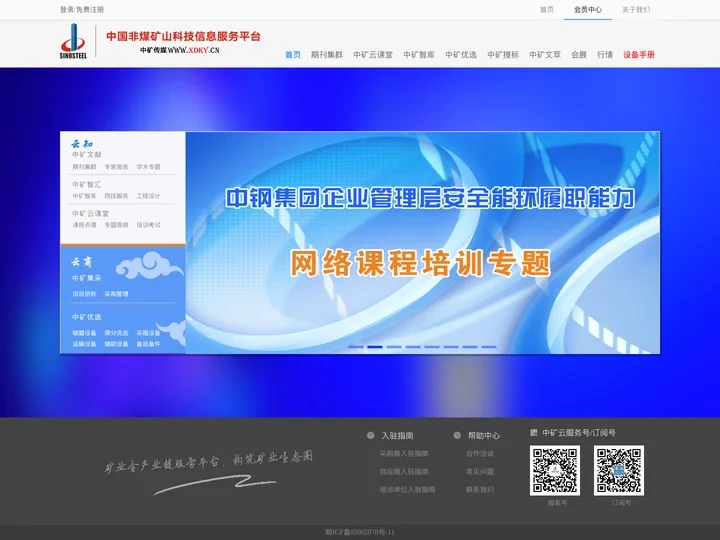Open the 项目招标 link

point(84,294)
